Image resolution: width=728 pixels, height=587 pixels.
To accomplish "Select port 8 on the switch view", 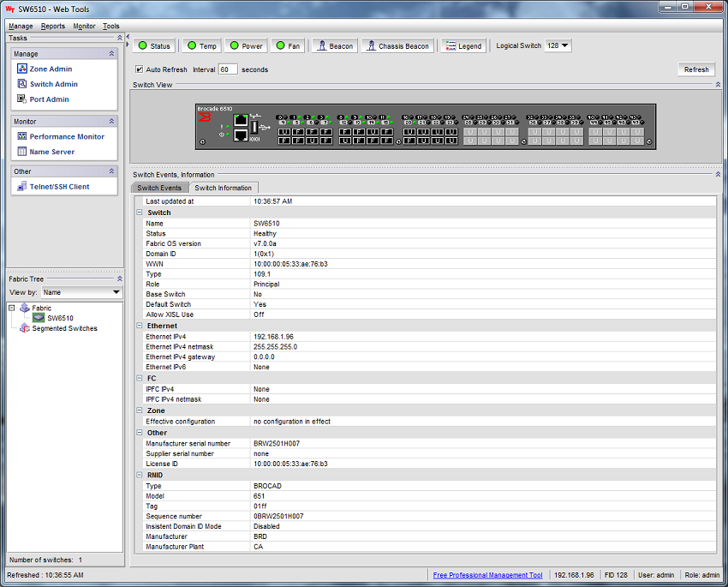I will tap(345, 132).
